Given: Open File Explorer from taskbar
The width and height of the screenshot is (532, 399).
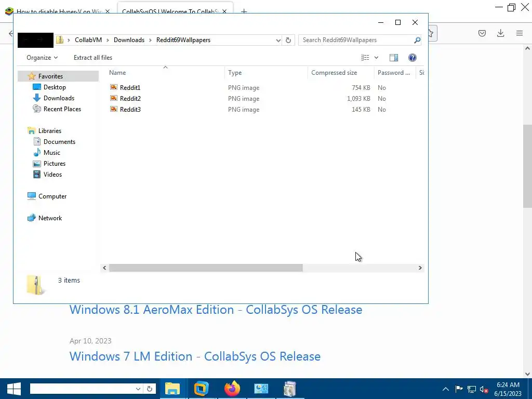Looking at the screenshot, I should click(172, 389).
